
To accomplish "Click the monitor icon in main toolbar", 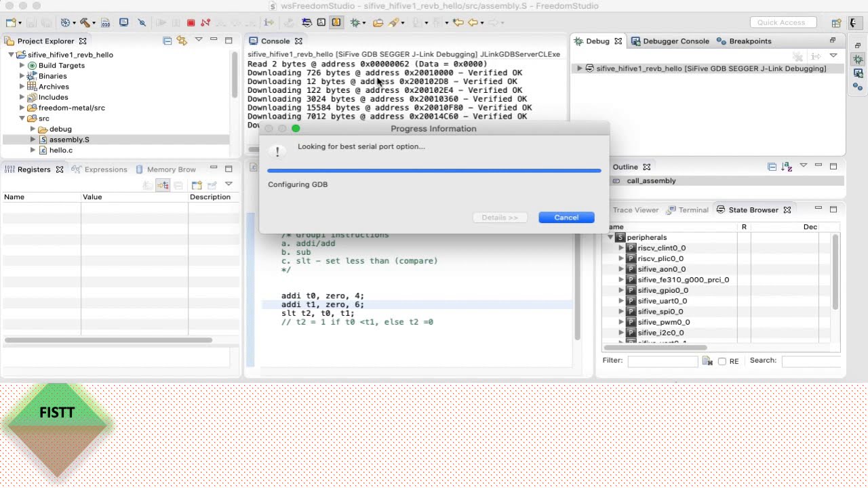I will [123, 22].
